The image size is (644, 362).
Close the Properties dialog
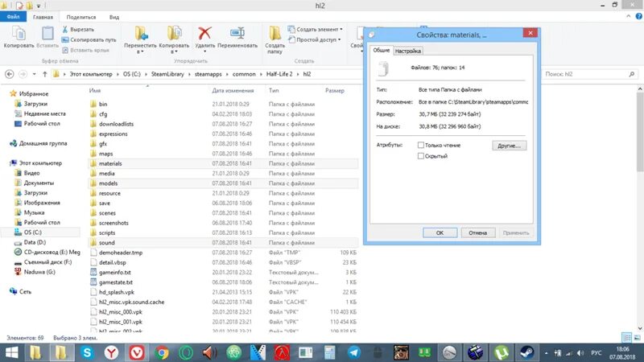530,33
